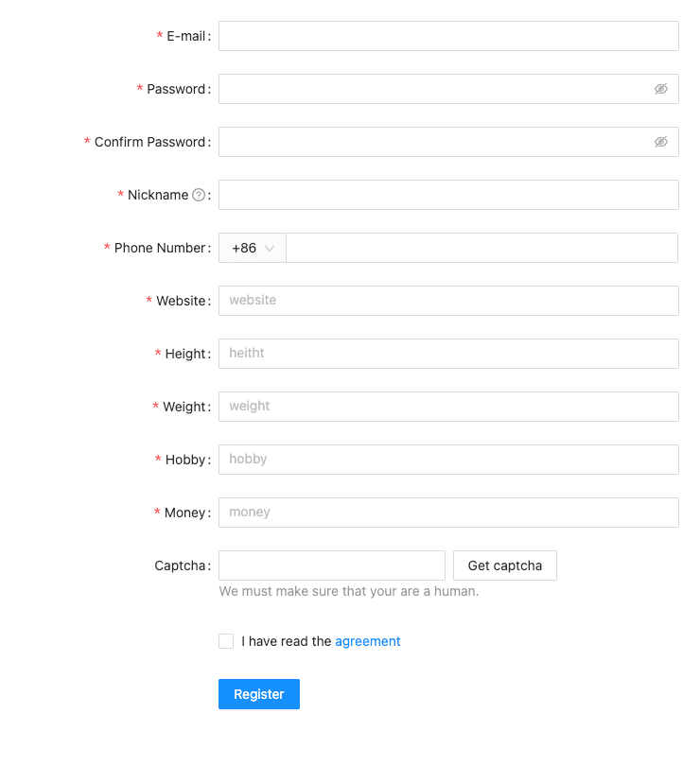Click inside the Captcha input box
700x783 pixels.
pyautogui.click(x=332, y=565)
